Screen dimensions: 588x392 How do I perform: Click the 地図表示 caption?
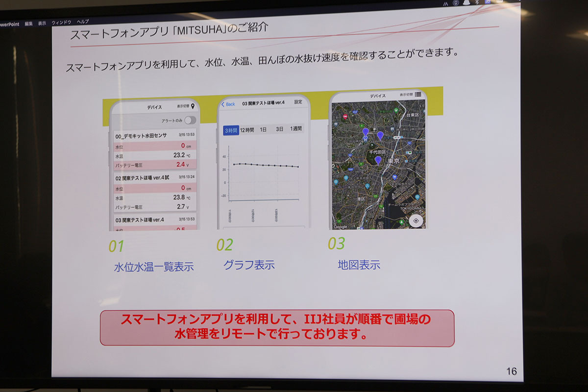[x=359, y=265]
